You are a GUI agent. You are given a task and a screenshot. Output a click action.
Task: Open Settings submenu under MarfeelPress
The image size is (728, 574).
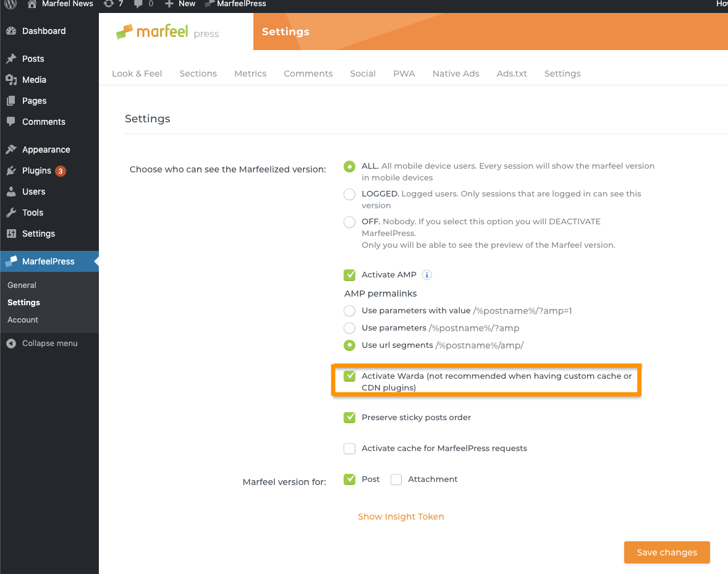click(23, 303)
